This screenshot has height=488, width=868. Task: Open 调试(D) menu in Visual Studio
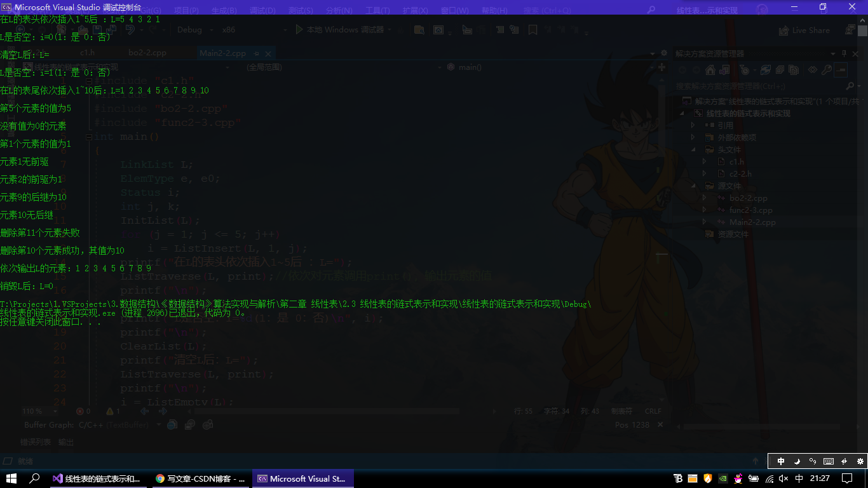pos(262,11)
